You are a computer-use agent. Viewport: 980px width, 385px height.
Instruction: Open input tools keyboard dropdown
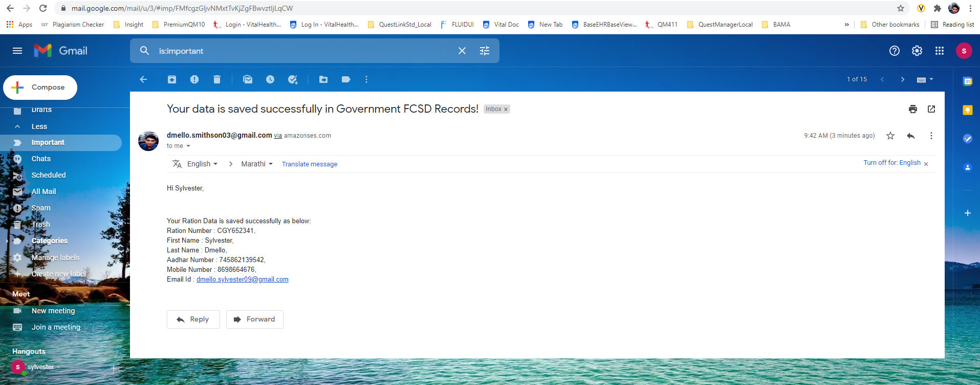[925, 79]
